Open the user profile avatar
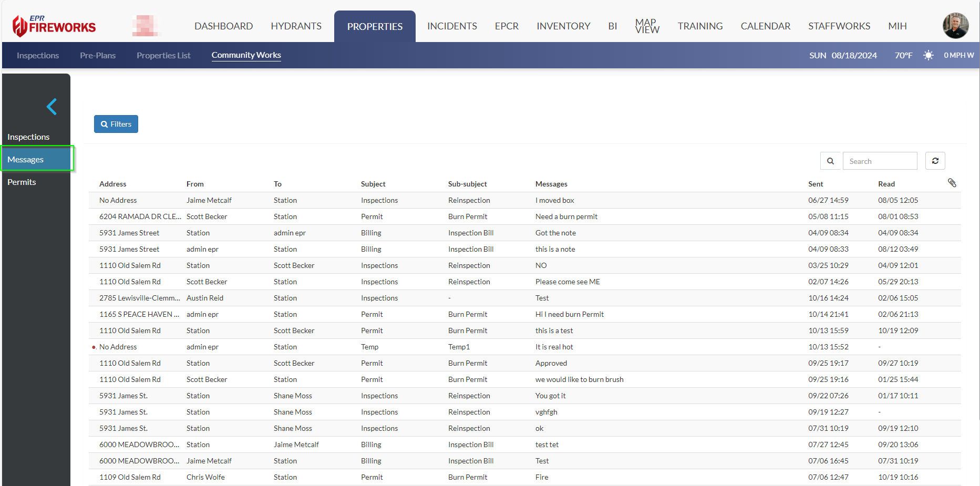The height and width of the screenshot is (486, 980). point(955,26)
